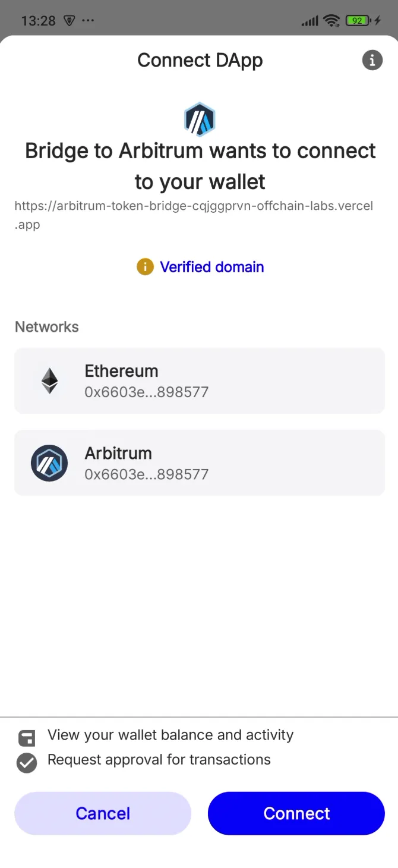Select the Ethereum network entry
Viewport: 398px width, 868px height.
(200, 380)
